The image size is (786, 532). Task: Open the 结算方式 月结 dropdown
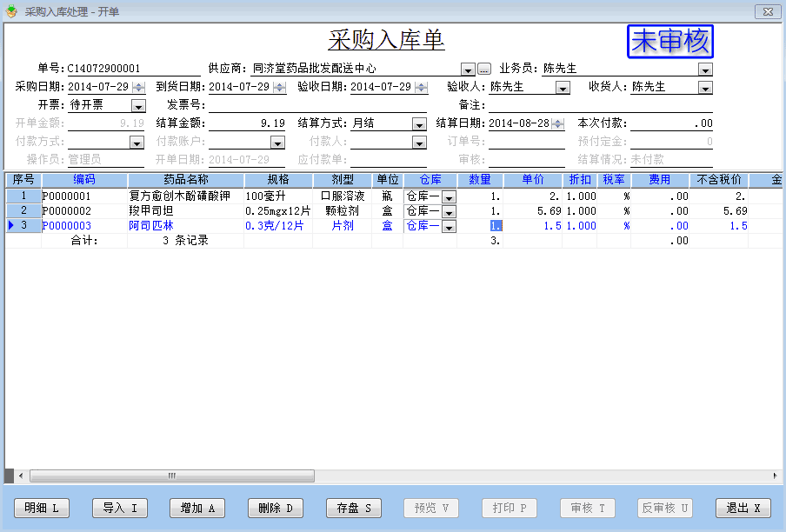[420, 123]
